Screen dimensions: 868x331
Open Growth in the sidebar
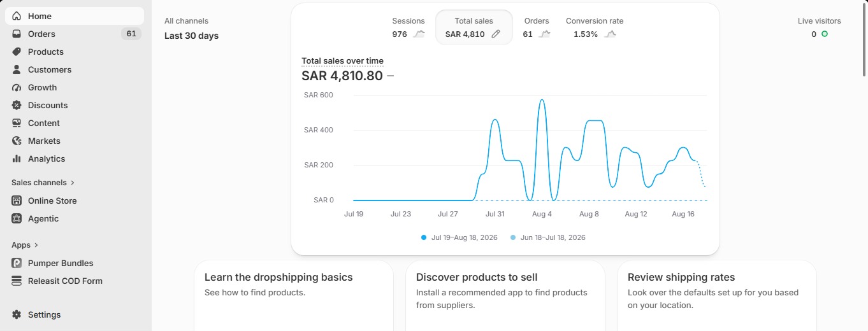point(75,87)
